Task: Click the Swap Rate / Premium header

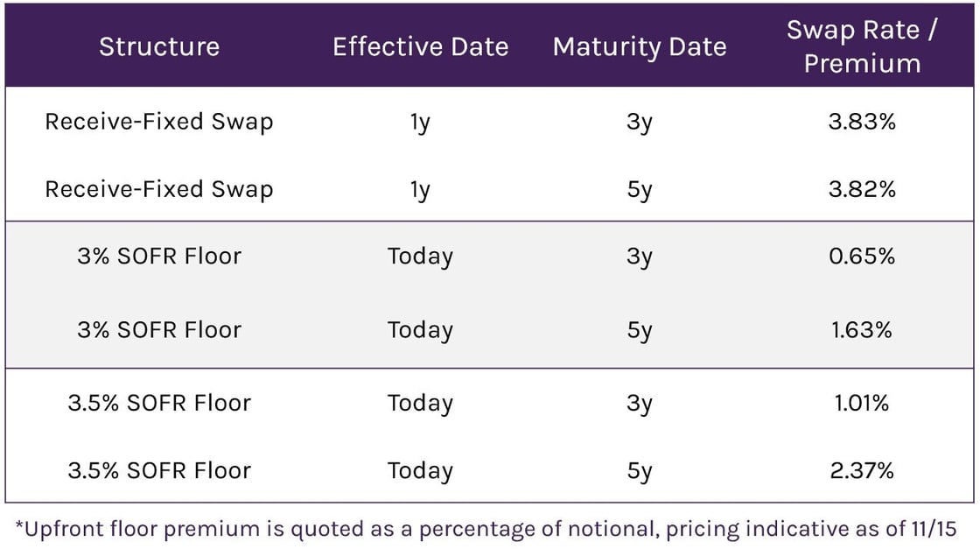Action: tap(862, 46)
